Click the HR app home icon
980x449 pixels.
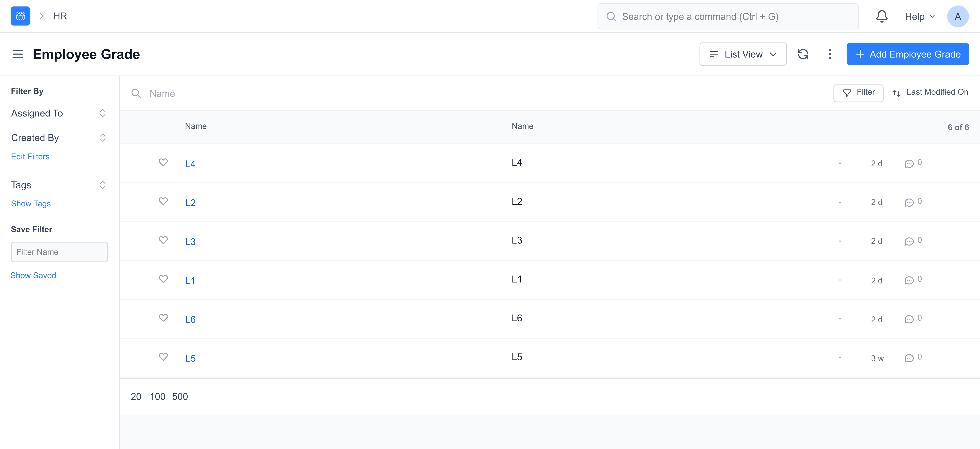coord(20,16)
